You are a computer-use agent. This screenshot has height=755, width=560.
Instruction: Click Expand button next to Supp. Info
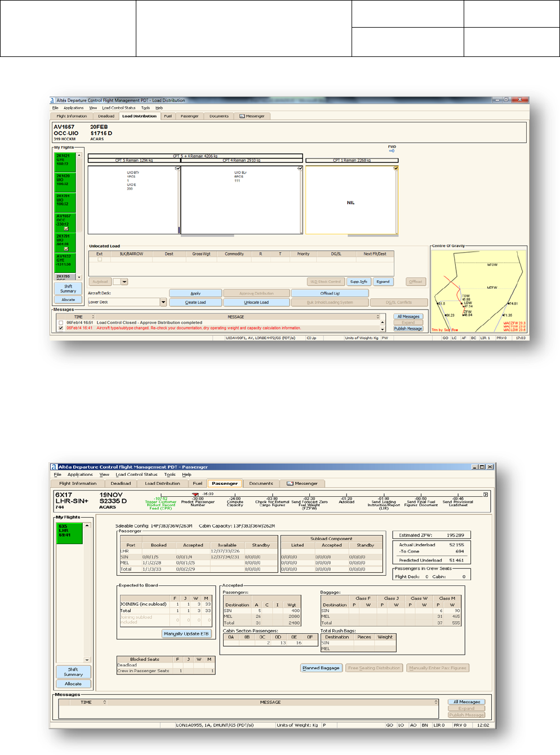tap(383, 281)
